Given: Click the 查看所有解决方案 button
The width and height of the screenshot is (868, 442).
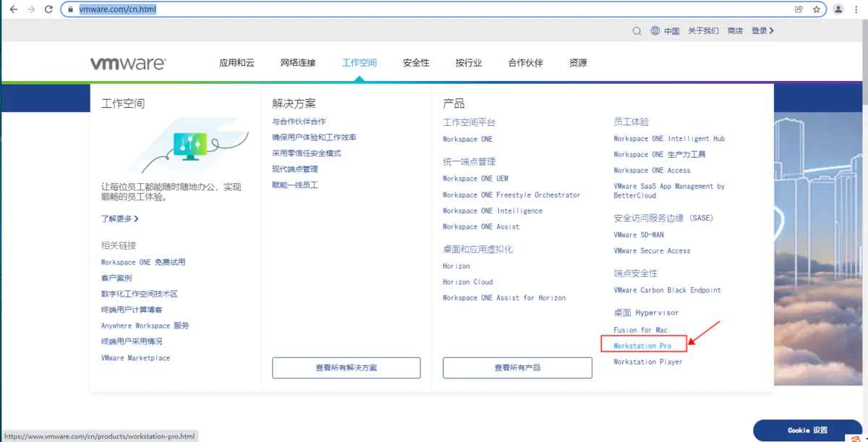Looking at the screenshot, I should [x=346, y=367].
